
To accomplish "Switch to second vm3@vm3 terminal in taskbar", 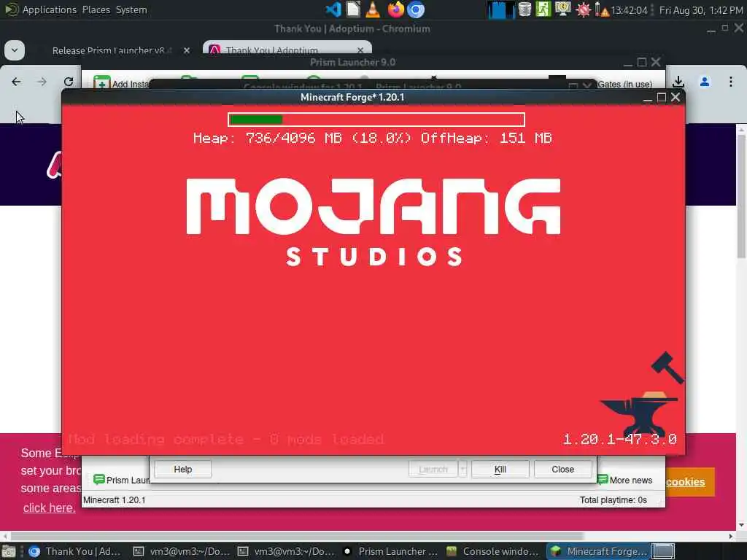I will pos(286,551).
